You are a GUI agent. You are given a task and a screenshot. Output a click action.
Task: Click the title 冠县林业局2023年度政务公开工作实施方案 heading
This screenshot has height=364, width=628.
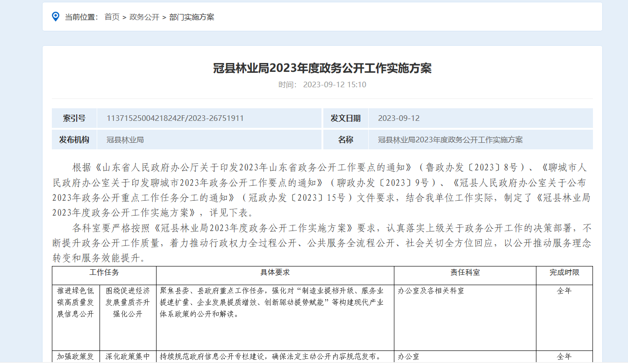tap(322, 68)
